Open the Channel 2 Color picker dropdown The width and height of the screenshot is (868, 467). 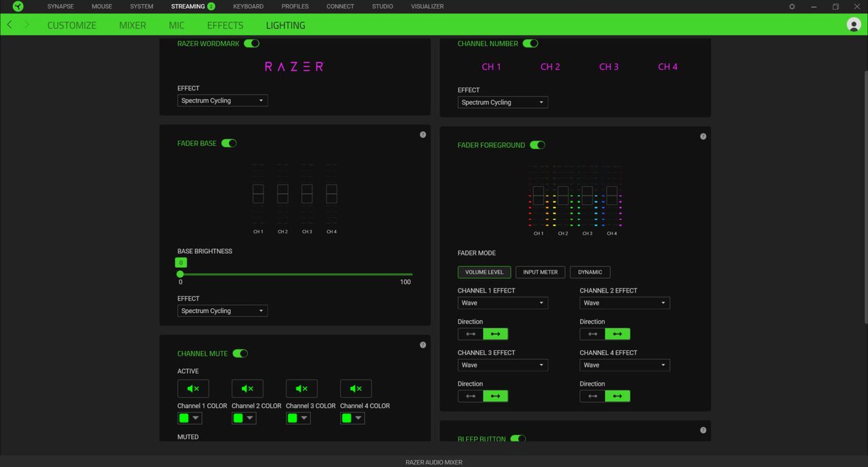pos(244,418)
